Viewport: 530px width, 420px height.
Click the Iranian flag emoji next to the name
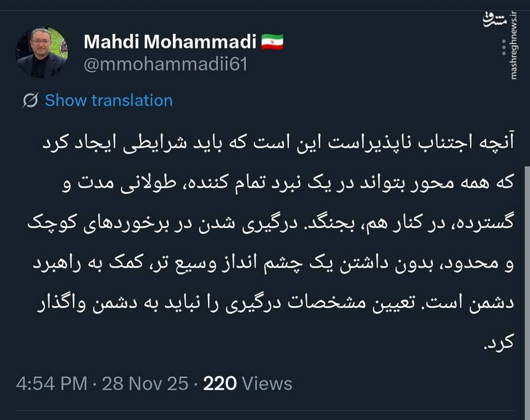pos(272,42)
